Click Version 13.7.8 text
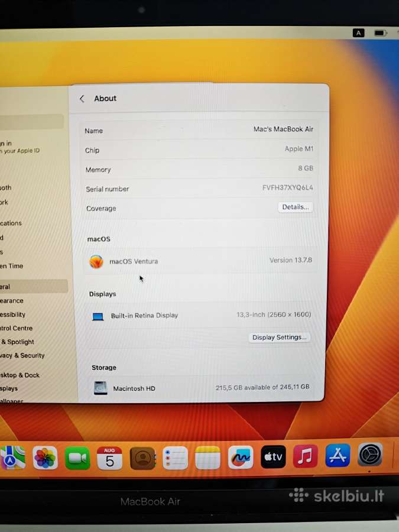This screenshot has width=399, height=532. click(291, 260)
